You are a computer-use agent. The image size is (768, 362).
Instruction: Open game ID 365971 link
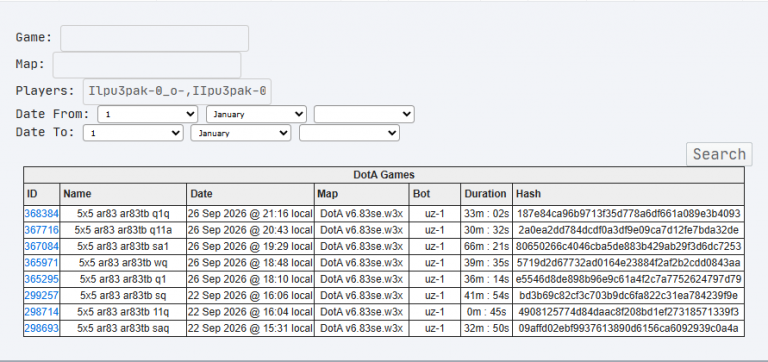[x=42, y=263]
